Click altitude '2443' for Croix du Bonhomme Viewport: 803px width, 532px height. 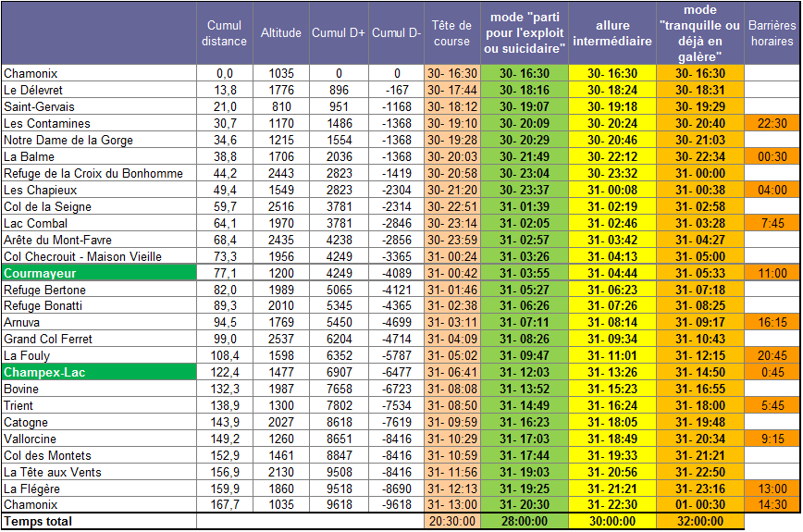[x=280, y=173]
